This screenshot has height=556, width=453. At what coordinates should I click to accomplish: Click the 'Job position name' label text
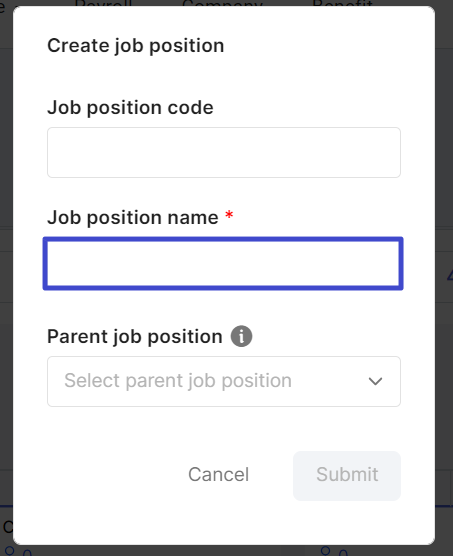[x=133, y=217]
